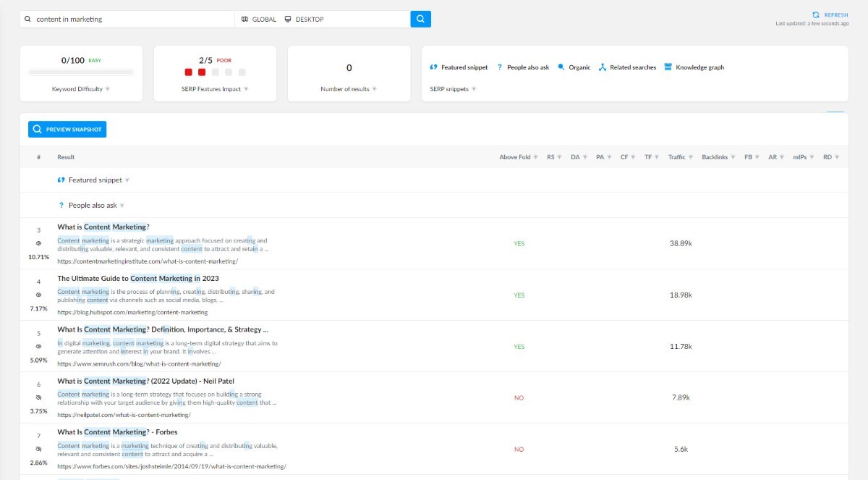The image size is (868, 480).
Task: Click the keyword search input field
Action: pyautogui.click(x=129, y=20)
